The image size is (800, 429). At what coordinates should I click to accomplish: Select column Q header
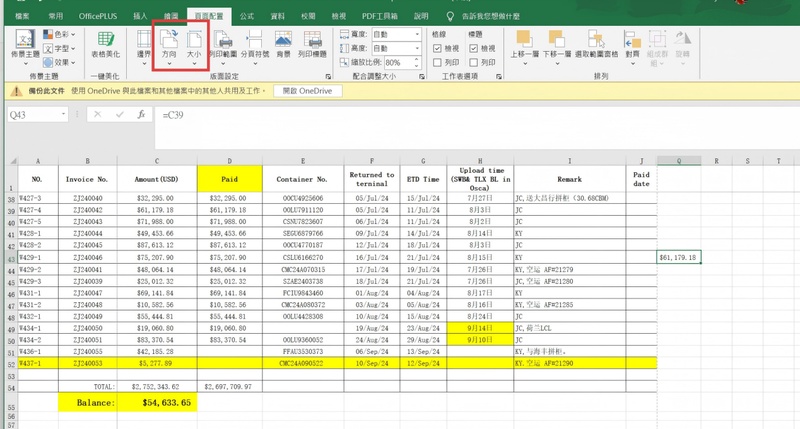click(679, 161)
